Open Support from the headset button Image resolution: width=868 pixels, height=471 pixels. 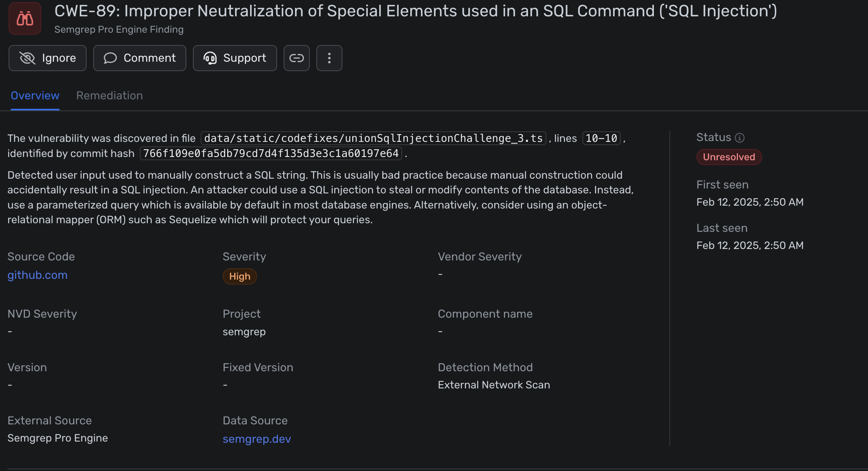click(235, 58)
